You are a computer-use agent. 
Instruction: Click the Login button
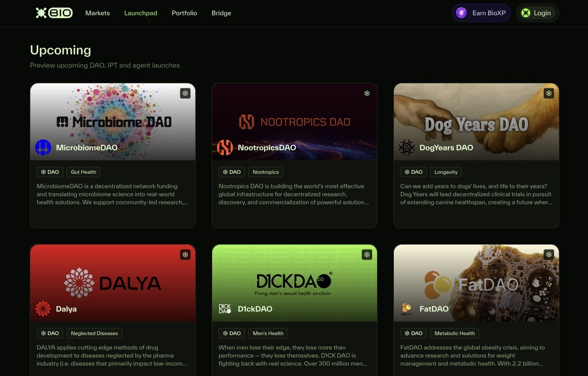click(x=537, y=13)
